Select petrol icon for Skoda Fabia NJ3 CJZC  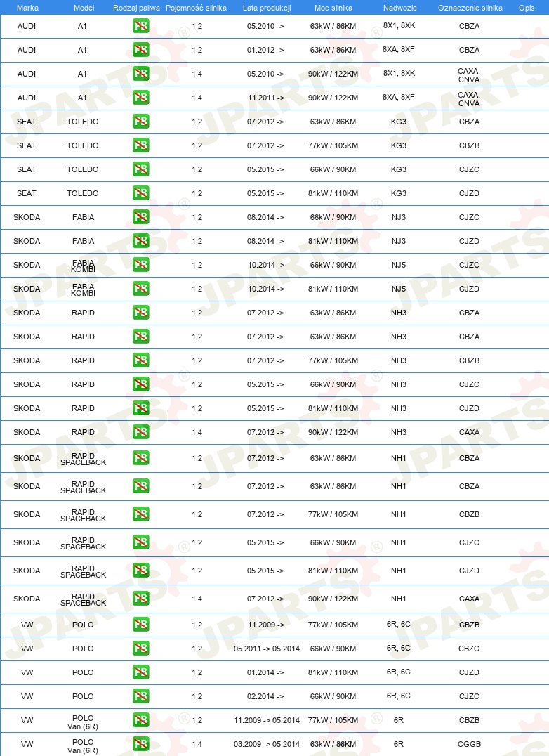(140, 217)
